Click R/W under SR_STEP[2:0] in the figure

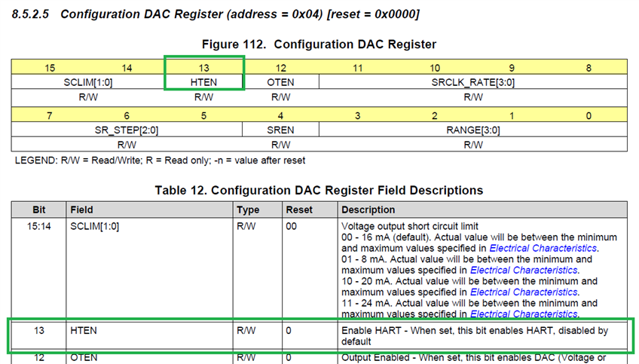[x=127, y=145]
